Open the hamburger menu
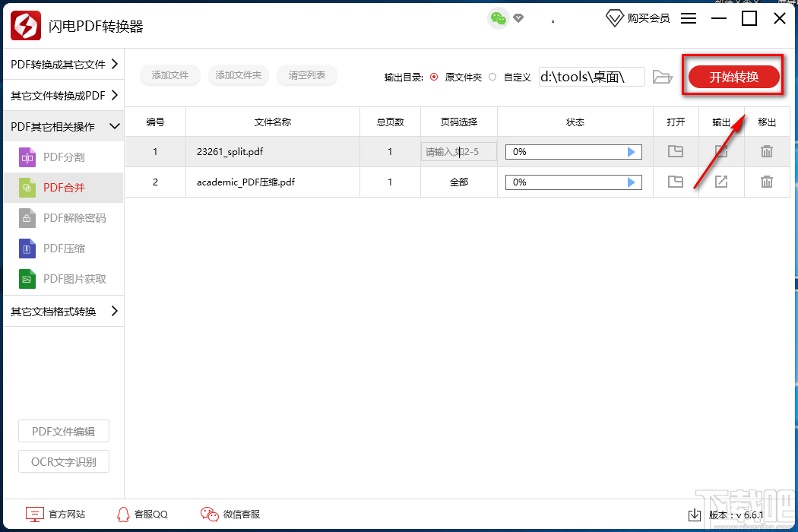The image size is (798, 532). click(689, 18)
